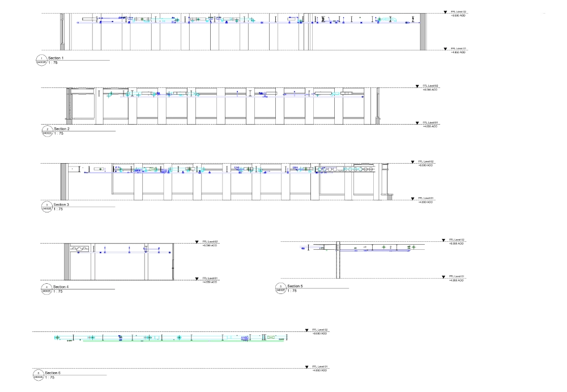
Task: Select the row of circular ducts in Section 3
Action: [346, 169]
